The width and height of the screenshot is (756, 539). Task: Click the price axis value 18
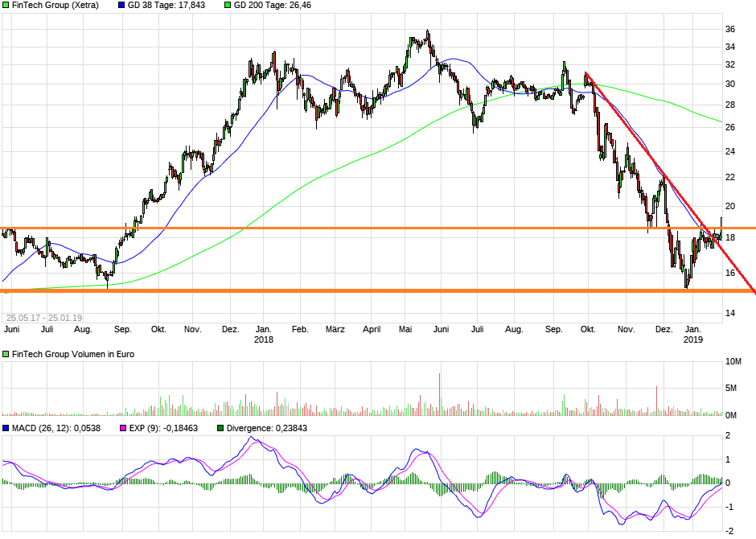[x=730, y=237]
